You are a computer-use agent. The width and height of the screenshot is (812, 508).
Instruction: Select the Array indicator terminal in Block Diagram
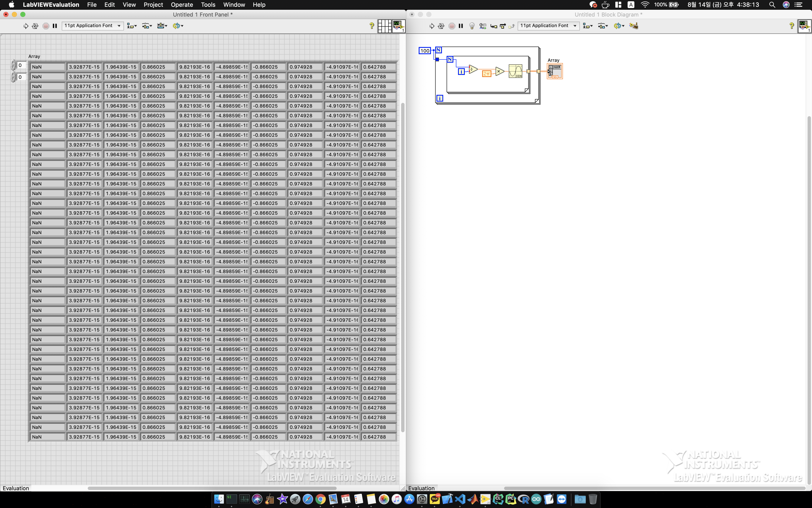[x=555, y=71]
